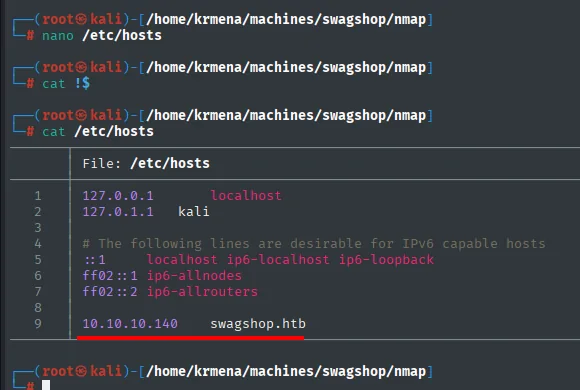Click 'ip6-allnodes' hostname
The width and height of the screenshot is (580, 390).
[194, 276]
